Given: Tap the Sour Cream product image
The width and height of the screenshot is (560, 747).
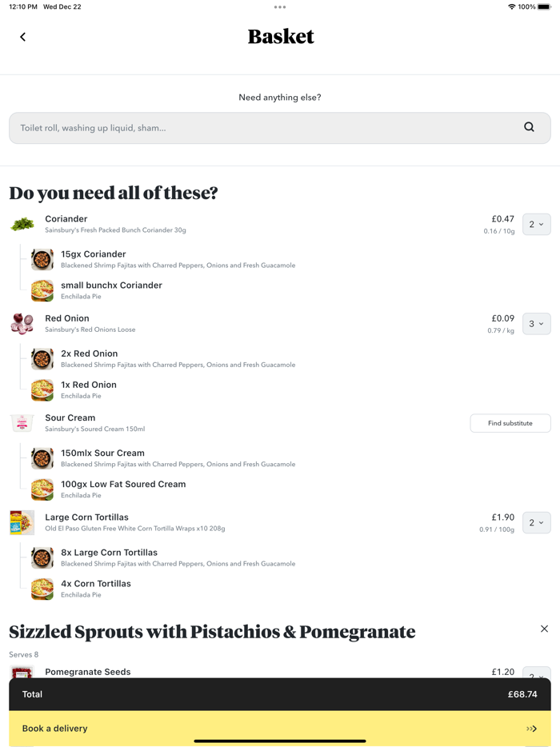Looking at the screenshot, I should pos(22,423).
